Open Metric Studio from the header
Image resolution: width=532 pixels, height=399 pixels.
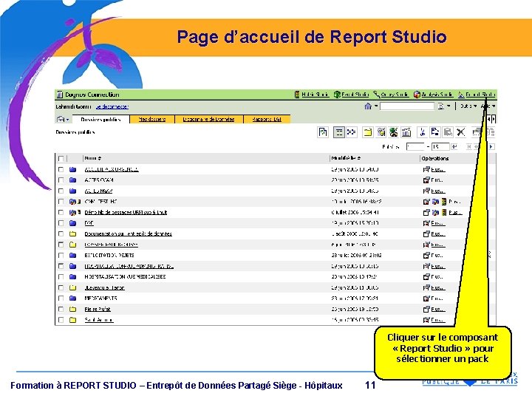312,95
